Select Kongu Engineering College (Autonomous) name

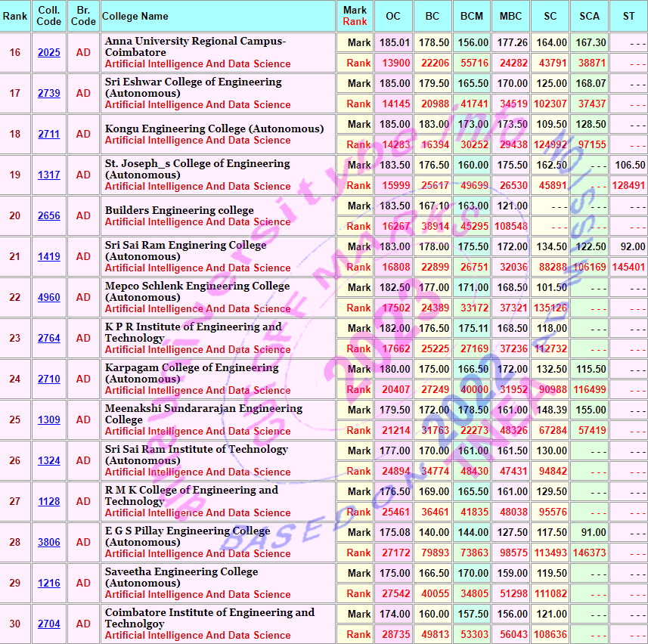[x=214, y=128]
